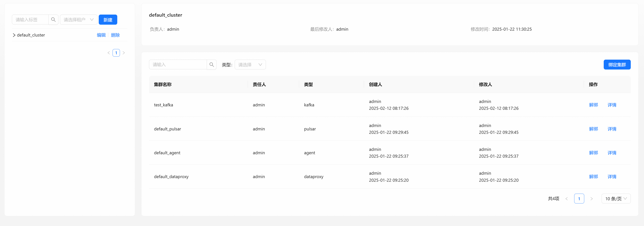The image size is (644, 226).
Task: Open 详情 for default_dataproxy row
Action: pos(612,176)
